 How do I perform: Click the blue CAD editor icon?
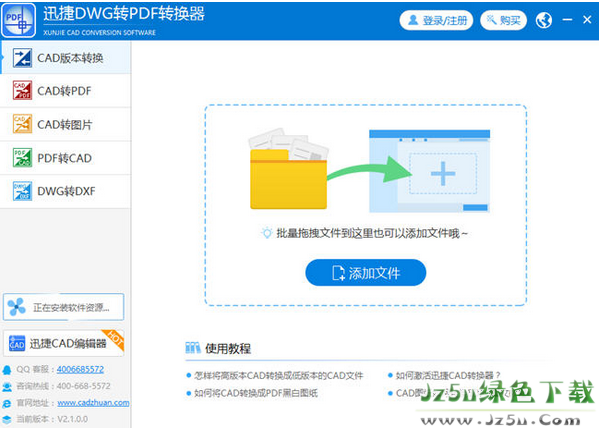coord(17,343)
